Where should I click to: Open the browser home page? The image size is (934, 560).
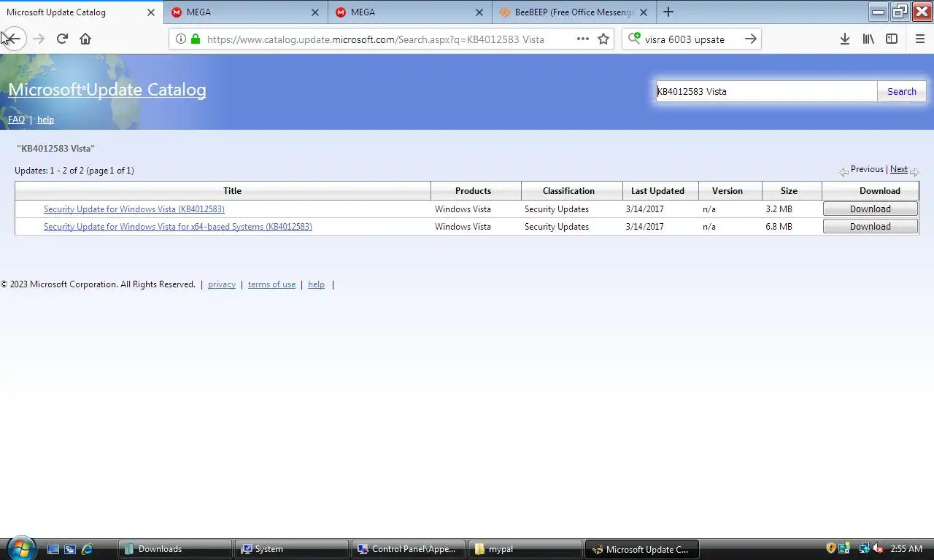click(85, 39)
